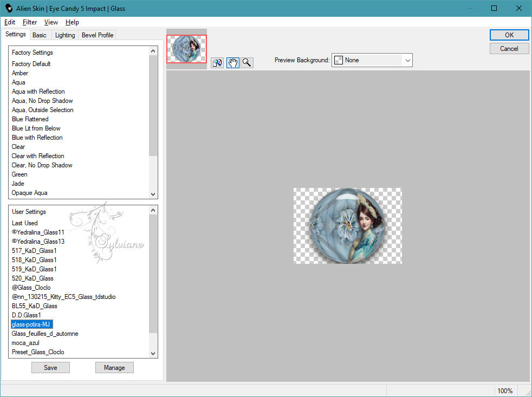Maximize the Eye Candy window

494,8
